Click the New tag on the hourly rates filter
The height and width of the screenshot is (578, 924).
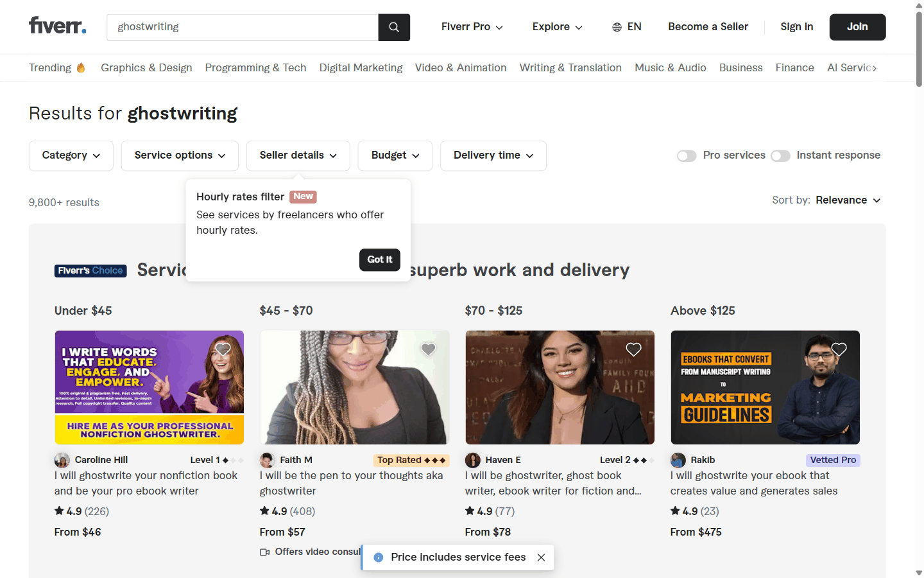point(303,197)
